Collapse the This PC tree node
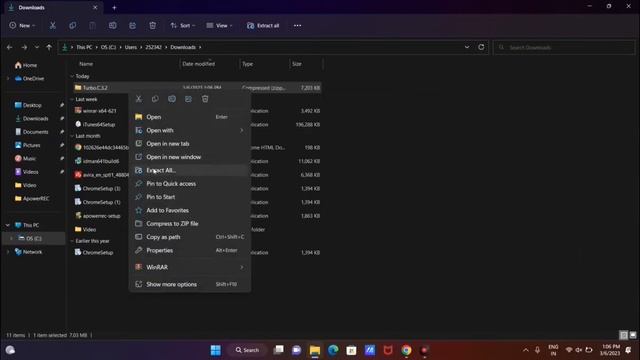Screen dimensions: 640x360 (8, 225)
